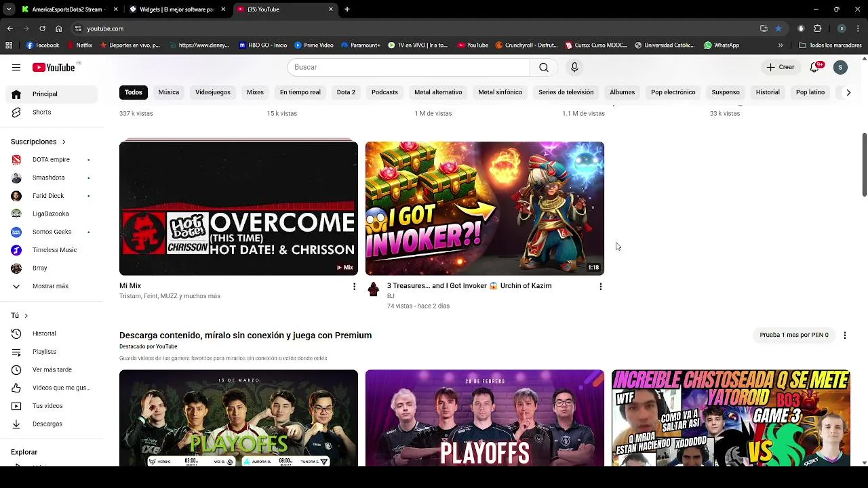Bookmark this page with star icon
The height and width of the screenshot is (488, 868).
tap(778, 28)
